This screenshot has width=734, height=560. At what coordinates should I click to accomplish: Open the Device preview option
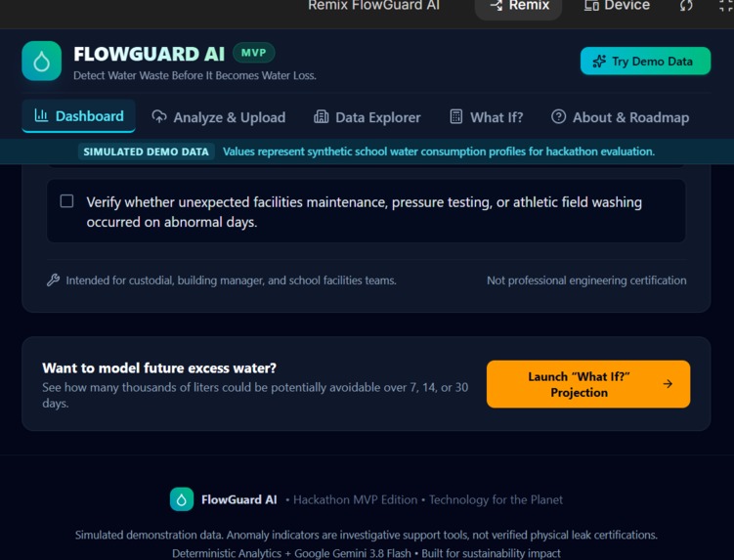(x=617, y=6)
